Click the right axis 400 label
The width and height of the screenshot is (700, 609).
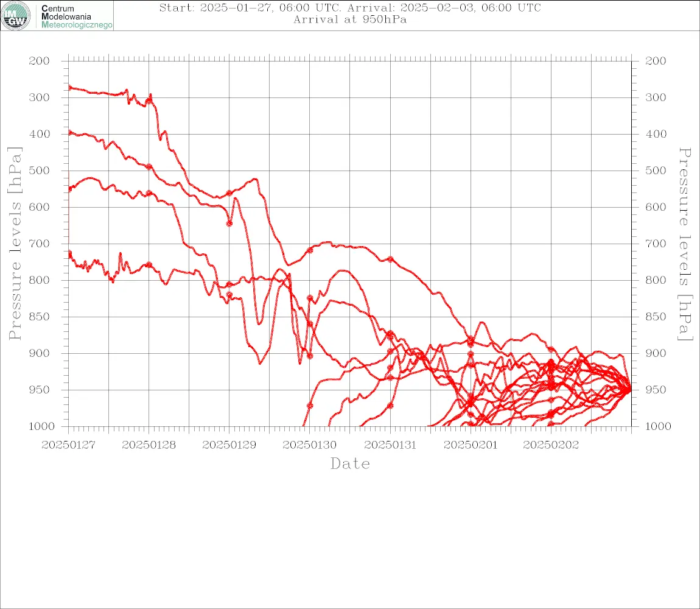(x=656, y=134)
